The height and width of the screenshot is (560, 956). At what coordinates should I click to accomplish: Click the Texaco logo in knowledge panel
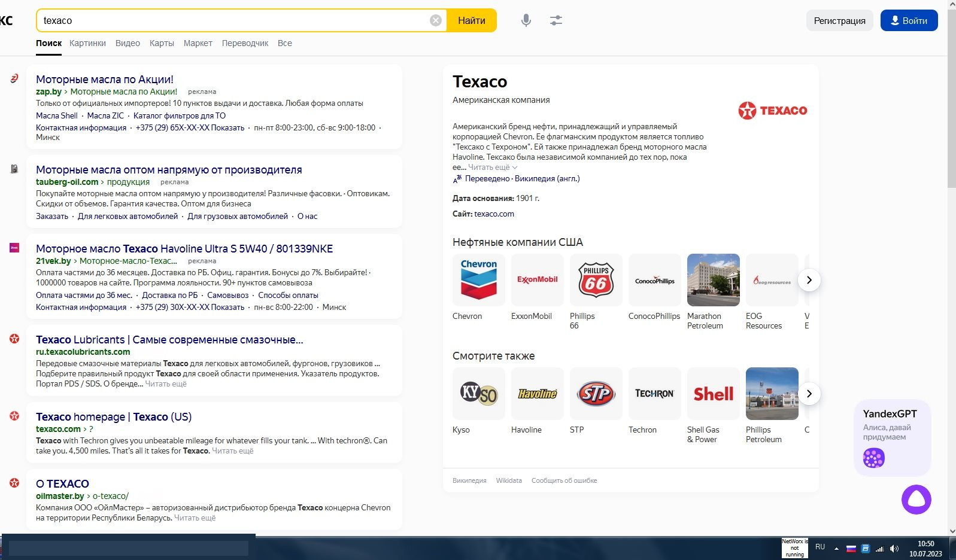tap(772, 111)
